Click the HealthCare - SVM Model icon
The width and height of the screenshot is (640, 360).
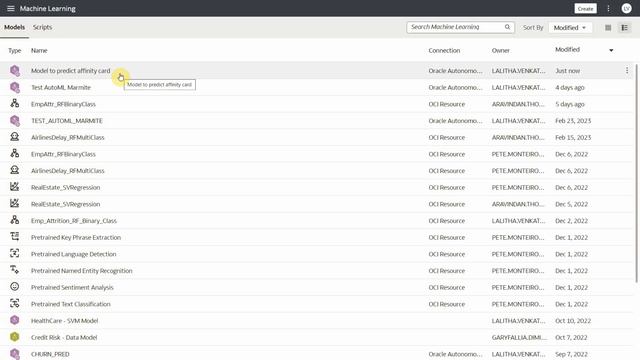pos(15,320)
